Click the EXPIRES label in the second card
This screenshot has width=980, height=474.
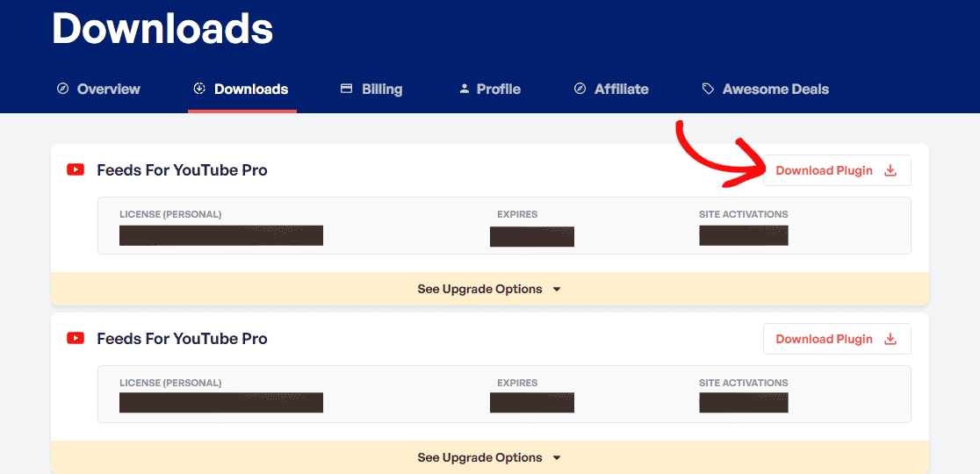(x=517, y=383)
